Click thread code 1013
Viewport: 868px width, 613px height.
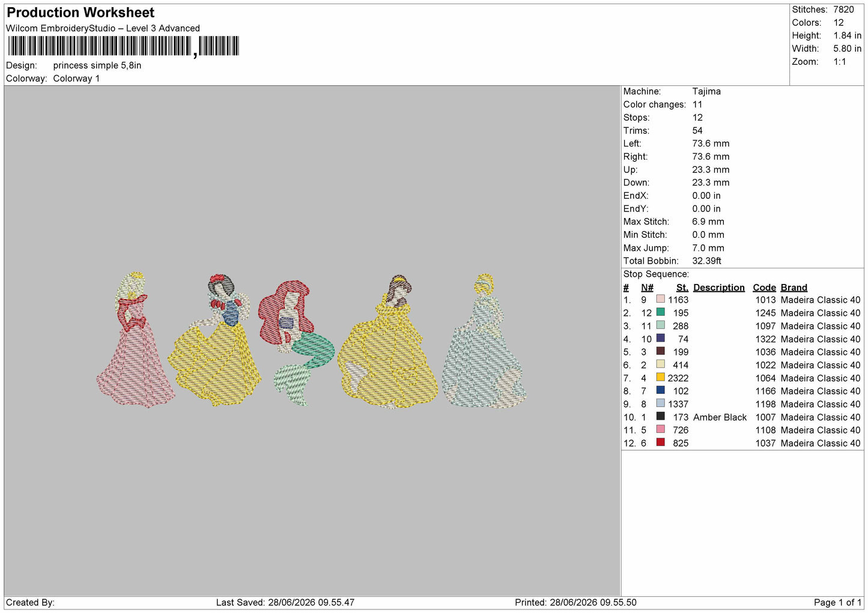765,300
